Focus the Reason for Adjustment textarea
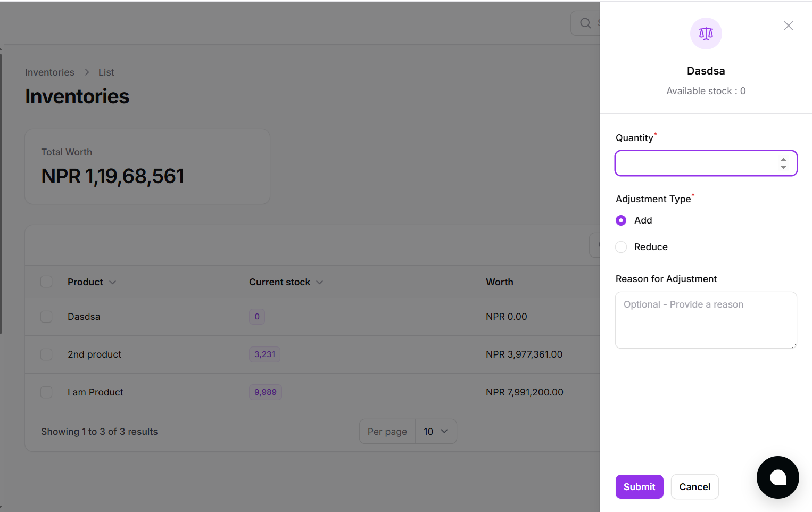The image size is (812, 512). click(x=706, y=320)
